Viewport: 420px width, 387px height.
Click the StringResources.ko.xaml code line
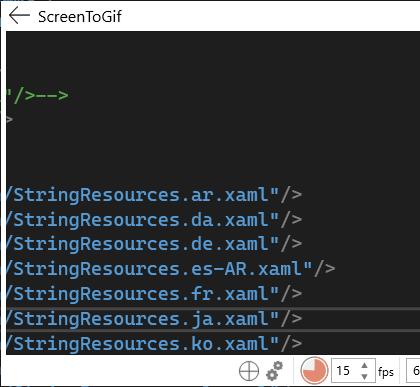[154, 344]
